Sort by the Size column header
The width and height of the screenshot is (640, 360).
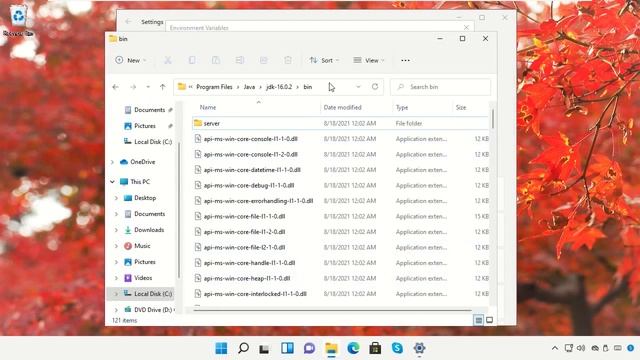pyautogui.click(x=461, y=107)
